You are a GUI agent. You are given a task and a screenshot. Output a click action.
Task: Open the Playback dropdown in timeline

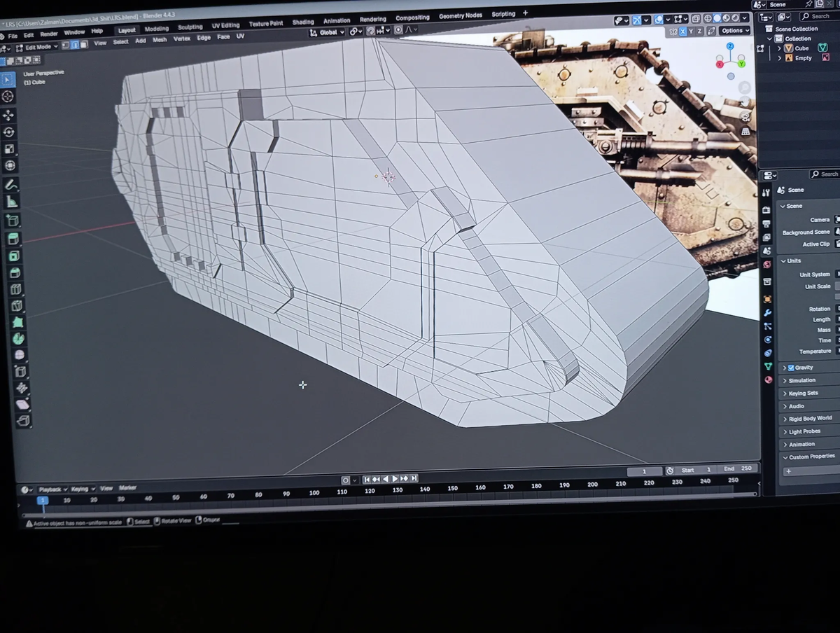click(52, 489)
